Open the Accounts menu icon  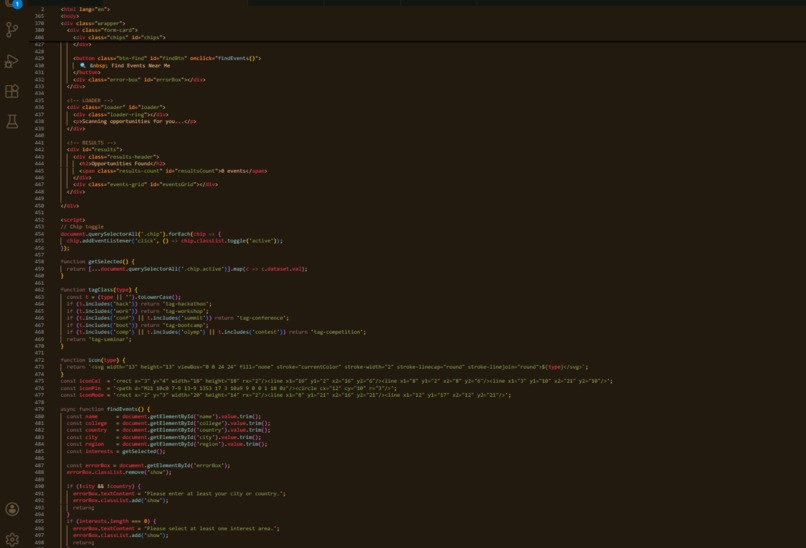(x=12, y=509)
